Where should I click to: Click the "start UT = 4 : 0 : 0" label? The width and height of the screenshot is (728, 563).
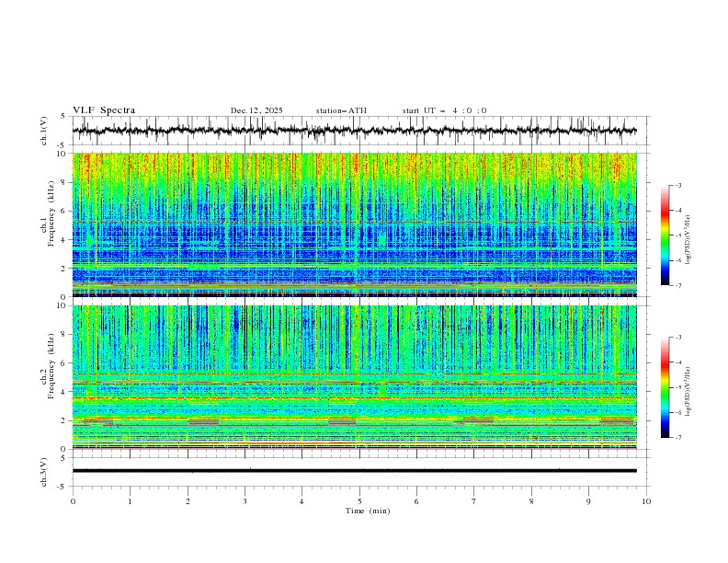point(444,110)
